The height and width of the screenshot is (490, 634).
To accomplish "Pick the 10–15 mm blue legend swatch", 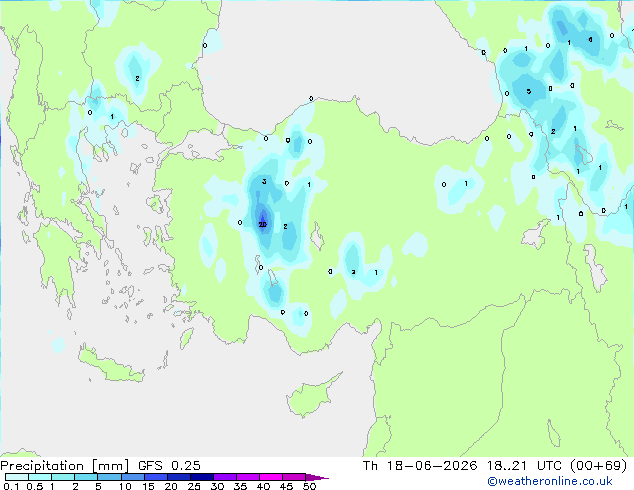I will click(x=132, y=477).
